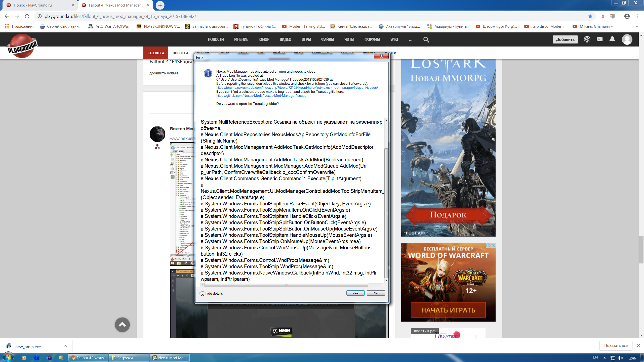This screenshot has width=644, height=362.
Task: Click Yes to open TraceLog folder
Action: pos(355,293)
